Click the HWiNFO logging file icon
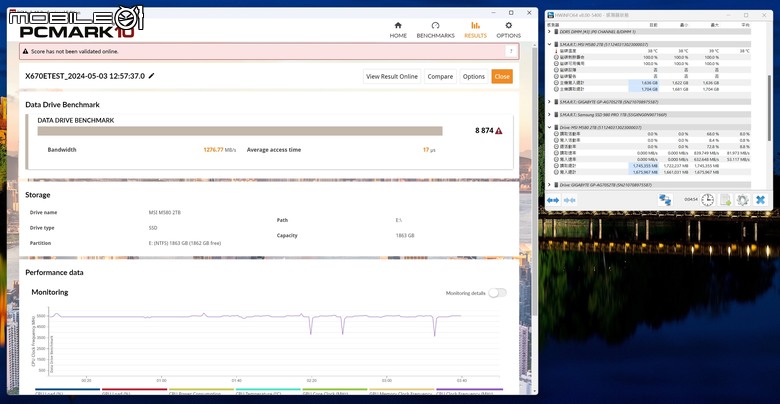The width and height of the screenshot is (780, 404). click(x=725, y=200)
